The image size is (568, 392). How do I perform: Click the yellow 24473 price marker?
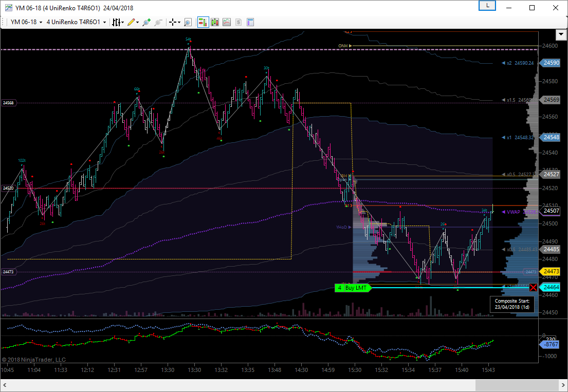pyautogui.click(x=549, y=271)
